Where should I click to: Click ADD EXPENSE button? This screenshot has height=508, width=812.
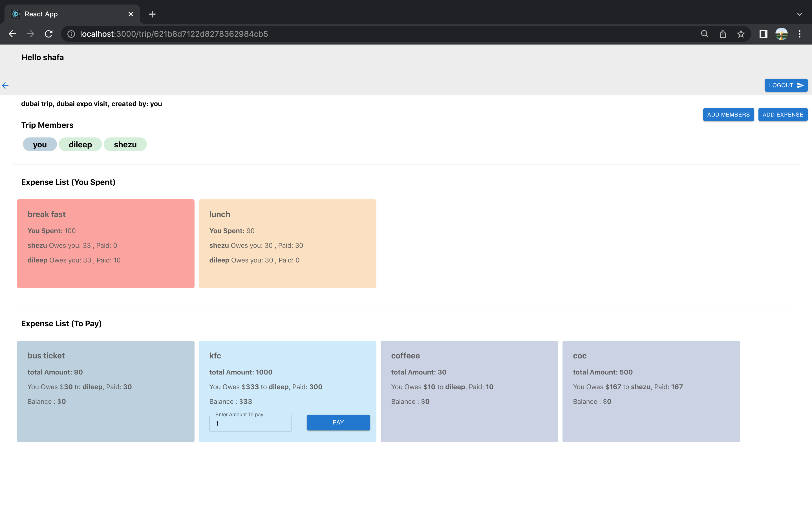click(x=783, y=115)
